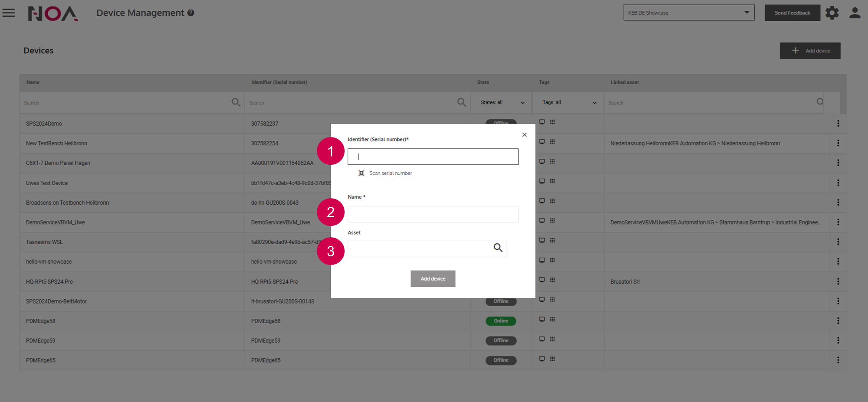Expand the States: all dropdown
Image resolution: width=868 pixels, height=402 pixels.
coord(502,103)
